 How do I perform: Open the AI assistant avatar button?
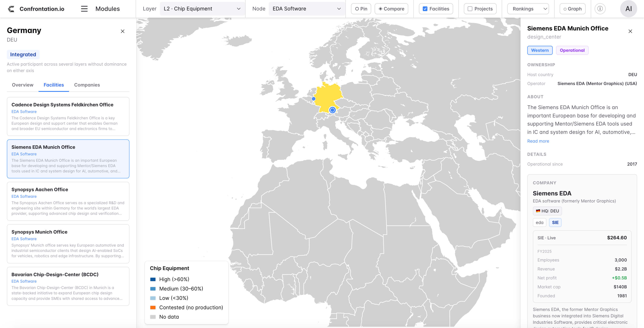[x=628, y=9]
